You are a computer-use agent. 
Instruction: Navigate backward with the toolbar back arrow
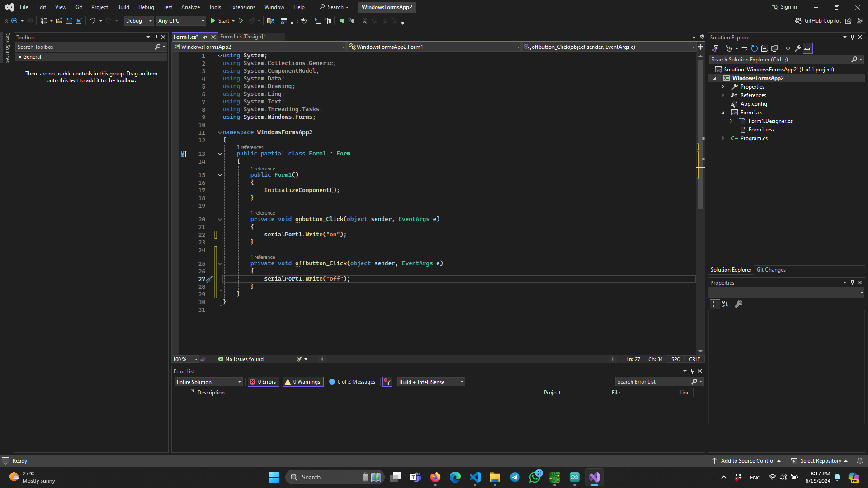14,21
